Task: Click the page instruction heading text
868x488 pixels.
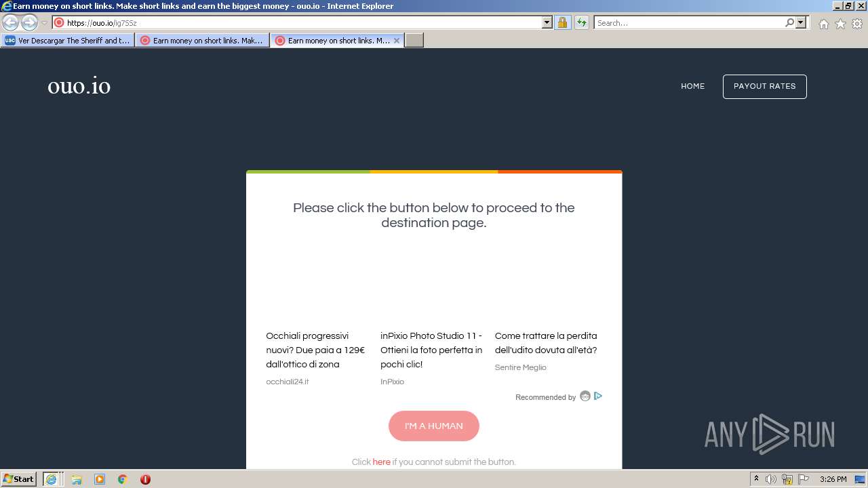Action: [x=434, y=216]
